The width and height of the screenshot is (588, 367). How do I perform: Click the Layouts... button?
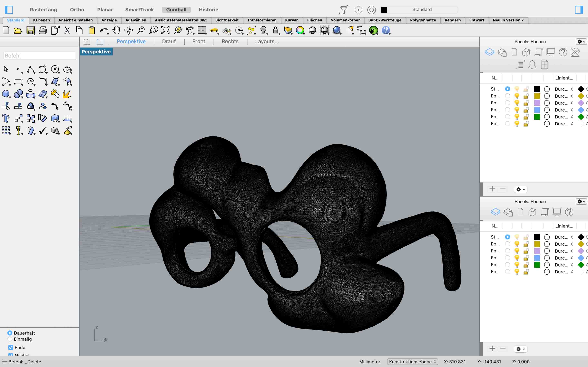click(x=267, y=42)
